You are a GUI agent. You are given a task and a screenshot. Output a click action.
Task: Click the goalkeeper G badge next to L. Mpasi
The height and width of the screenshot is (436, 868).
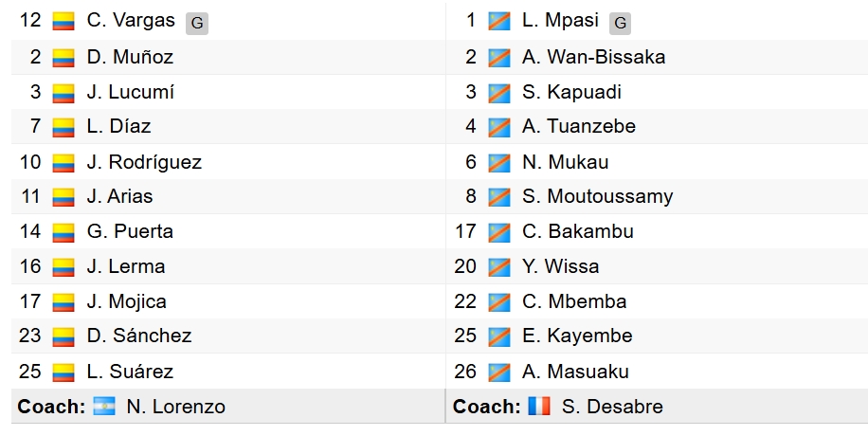click(x=620, y=24)
